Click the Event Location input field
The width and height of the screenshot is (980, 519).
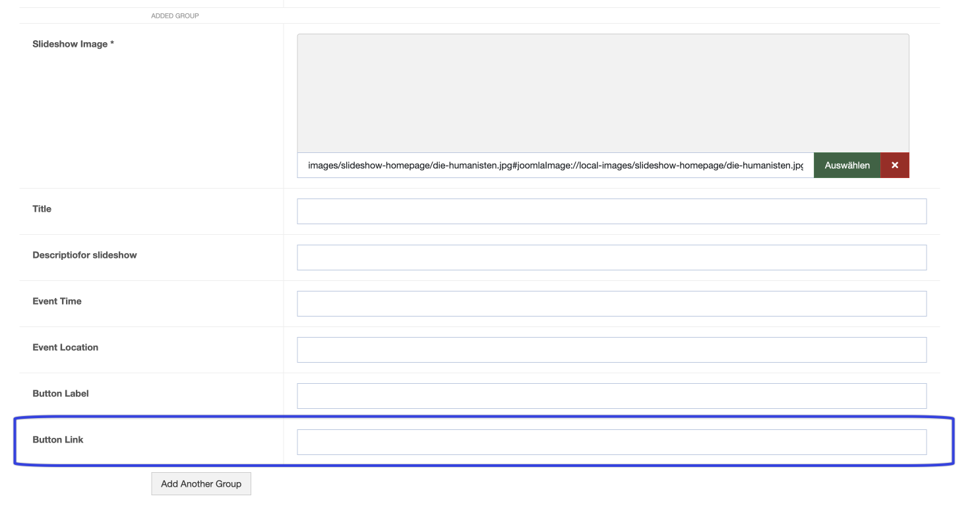click(x=611, y=350)
